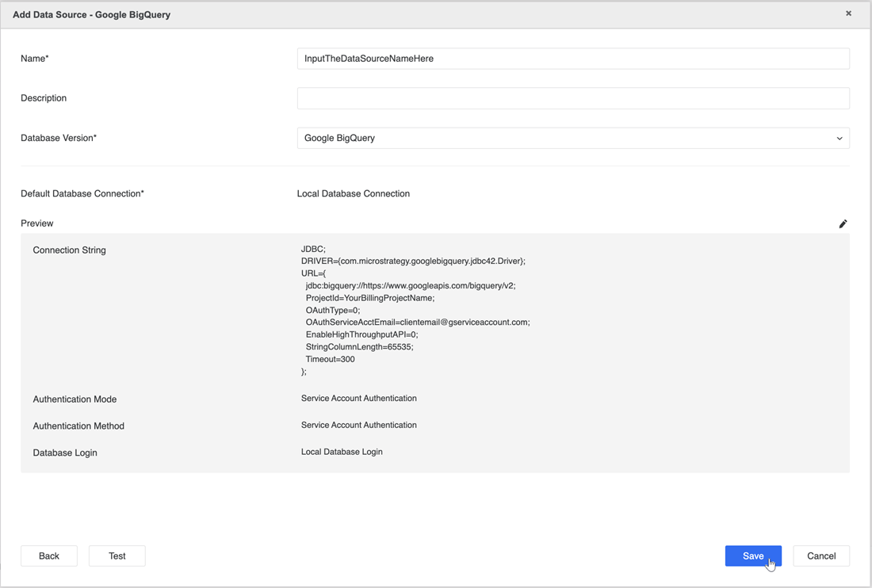Click the dialog title bar text
Screen dimensions: 872x588
[91, 14]
